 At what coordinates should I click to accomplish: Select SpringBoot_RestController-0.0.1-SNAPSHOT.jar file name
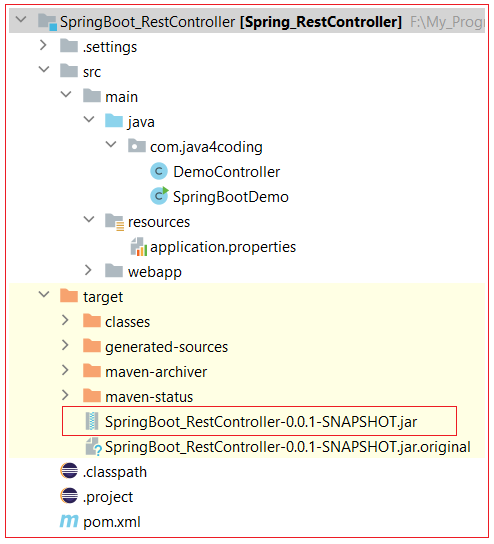coord(261,422)
